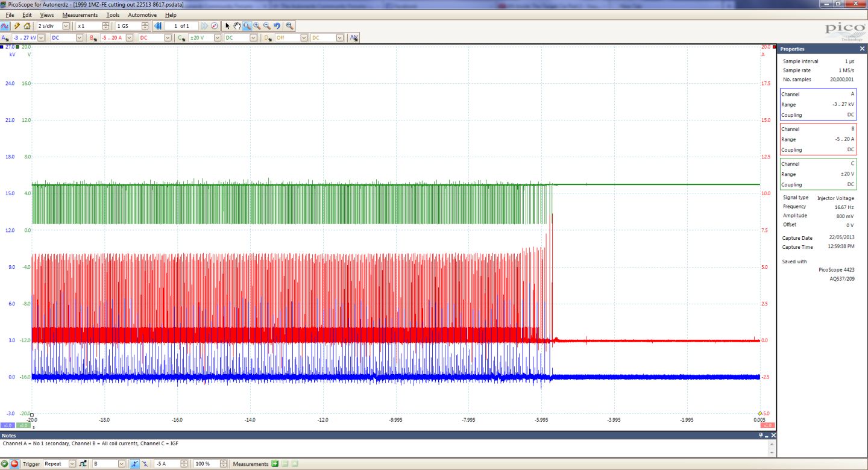Open the Tools menu

[113, 15]
